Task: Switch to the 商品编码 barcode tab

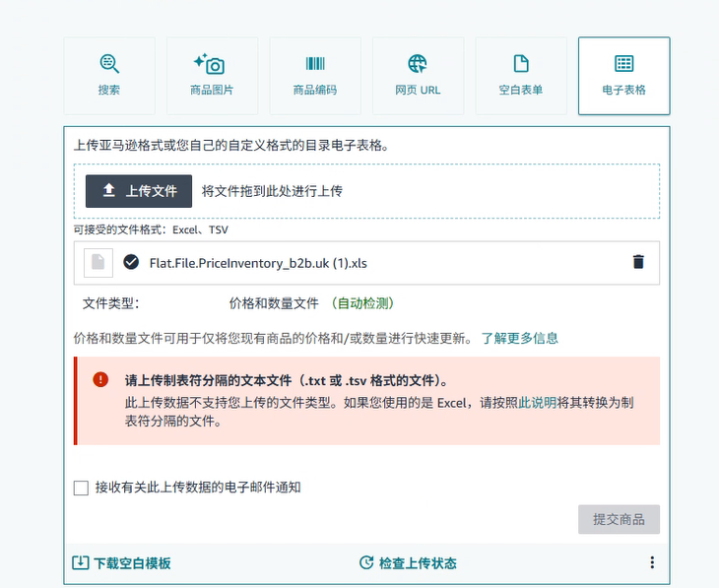Action: pyautogui.click(x=315, y=76)
